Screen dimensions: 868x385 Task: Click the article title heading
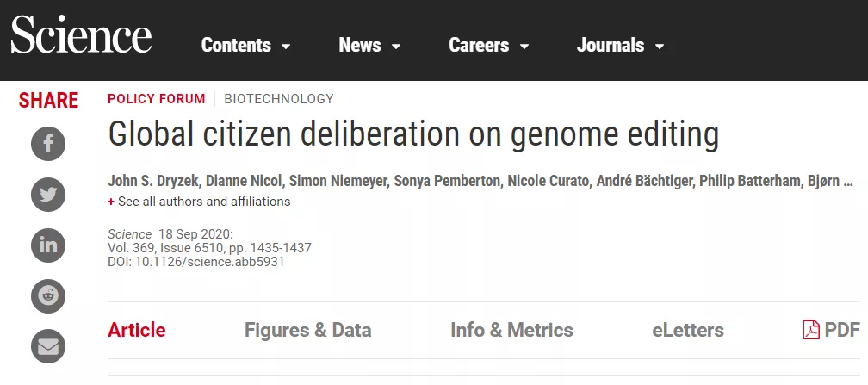[412, 136]
